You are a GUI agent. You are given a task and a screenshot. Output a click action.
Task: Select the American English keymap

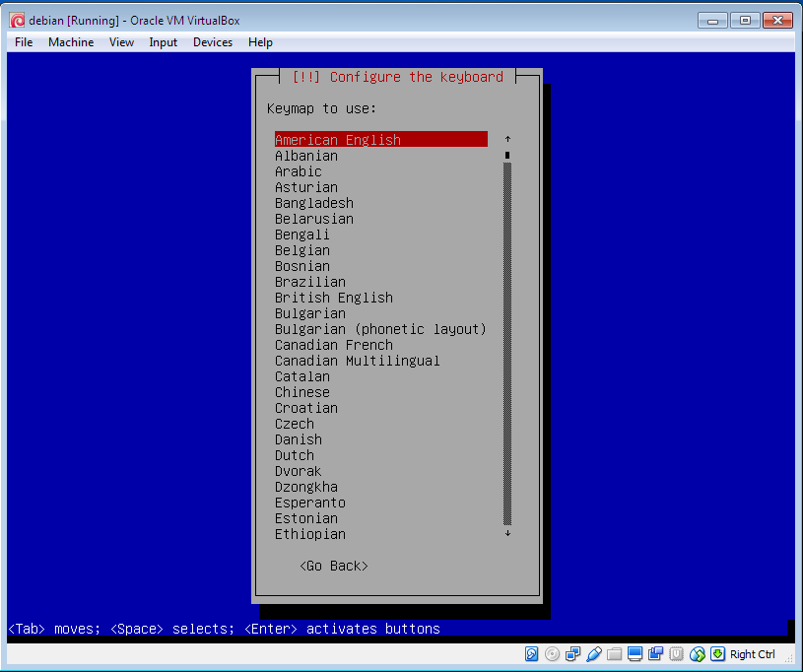point(381,139)
